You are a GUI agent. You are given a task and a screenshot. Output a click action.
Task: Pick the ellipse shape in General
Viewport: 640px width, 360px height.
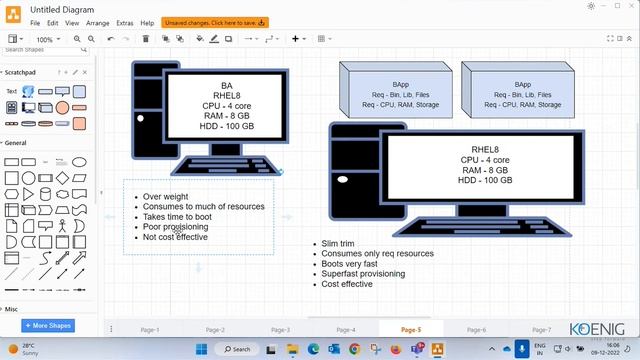click(x=79, y=162)
